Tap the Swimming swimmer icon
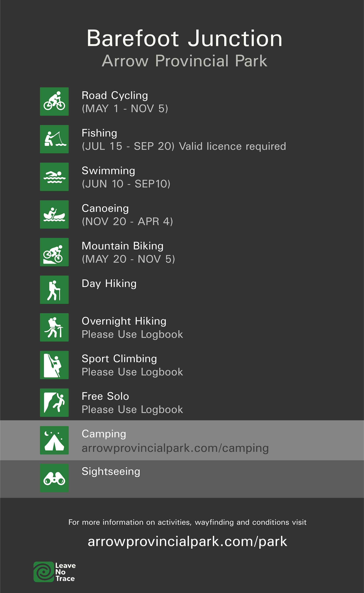 pyautogui.click(x=54, y=177)
